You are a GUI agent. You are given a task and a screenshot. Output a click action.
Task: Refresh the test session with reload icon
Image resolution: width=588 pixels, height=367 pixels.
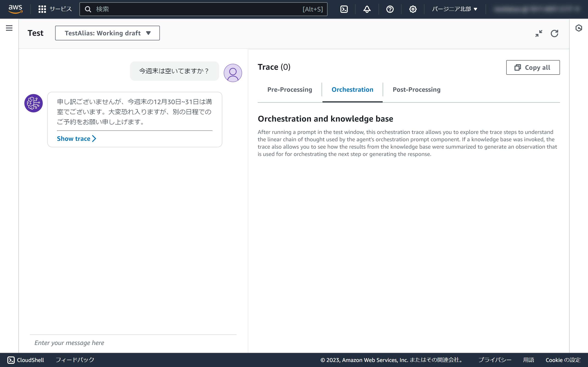click(x=554, y=33)
